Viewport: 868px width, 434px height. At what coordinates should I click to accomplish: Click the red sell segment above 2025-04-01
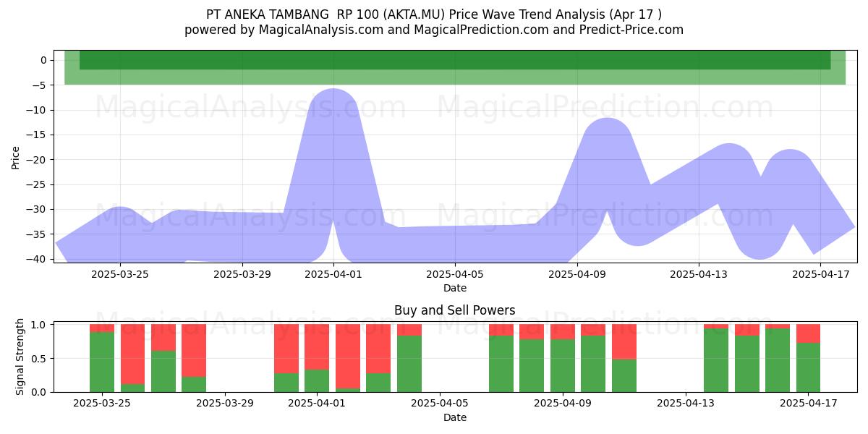click(x=317, y=346)
